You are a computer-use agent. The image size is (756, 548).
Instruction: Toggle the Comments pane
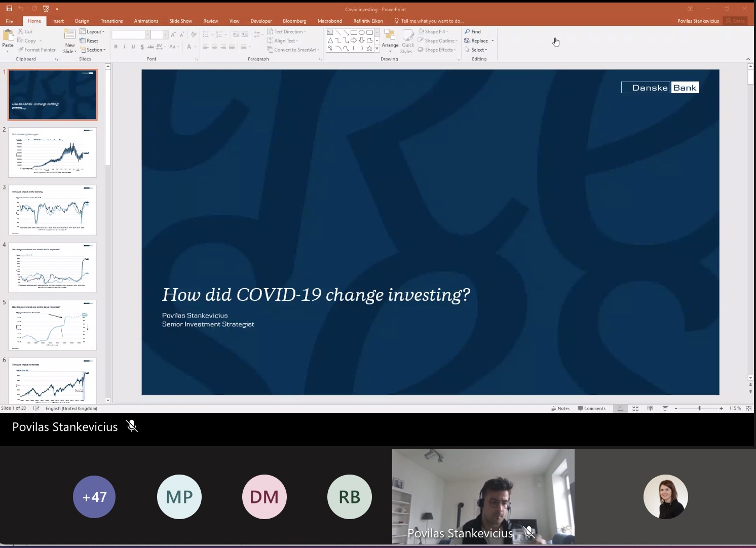(591, 408)
